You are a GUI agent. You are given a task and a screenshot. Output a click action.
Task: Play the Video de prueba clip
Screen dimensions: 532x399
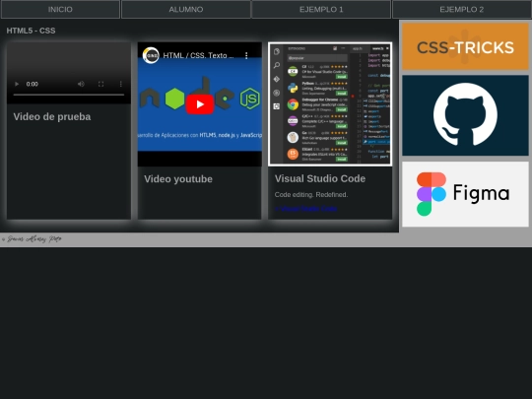click(x=17, y=84)
